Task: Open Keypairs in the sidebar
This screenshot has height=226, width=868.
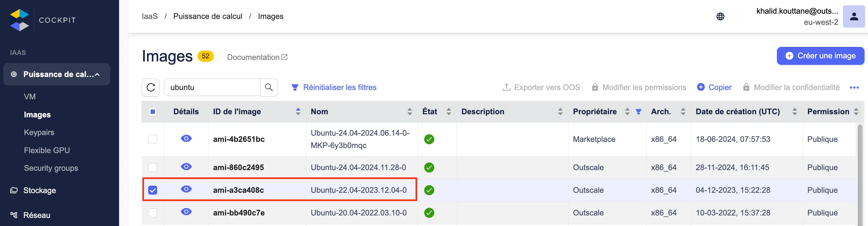Action: (x=39, y=132)
